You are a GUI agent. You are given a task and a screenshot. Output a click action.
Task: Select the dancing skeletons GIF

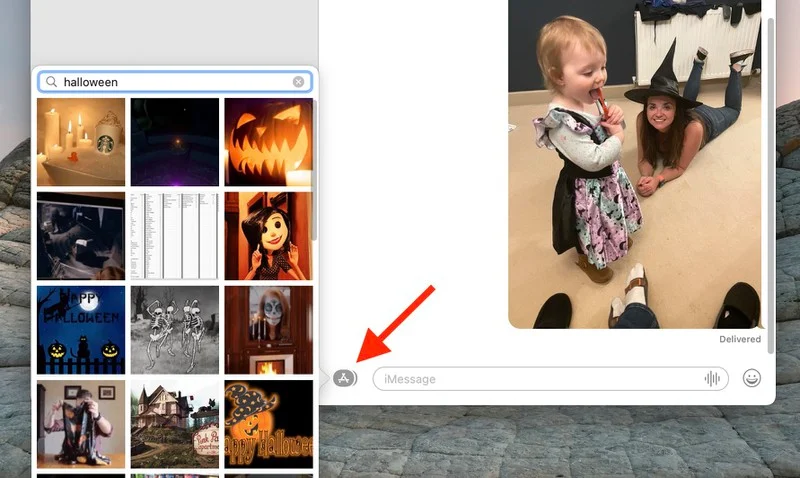point(175,330)
